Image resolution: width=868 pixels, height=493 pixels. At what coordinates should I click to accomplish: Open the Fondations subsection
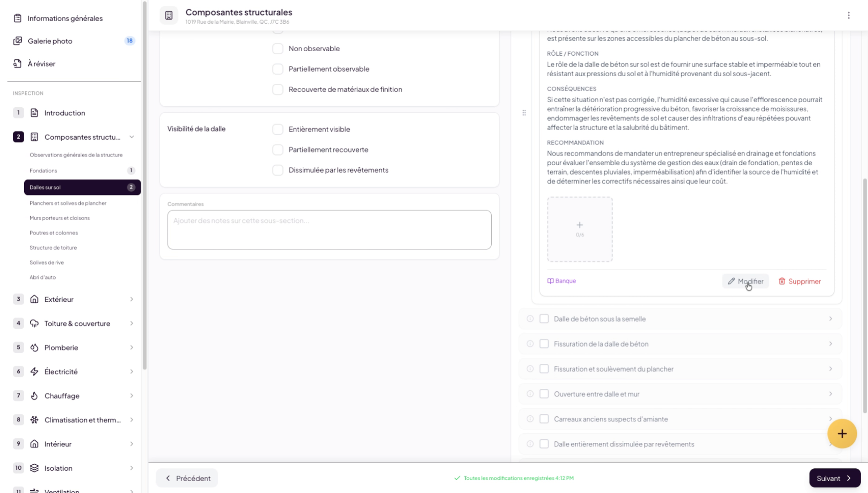43,171
